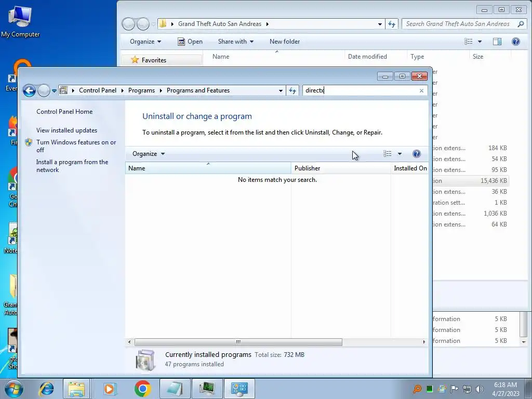Open the system monitor taskbar application
Screen dimensions: 532x399
tap(207, 389)
